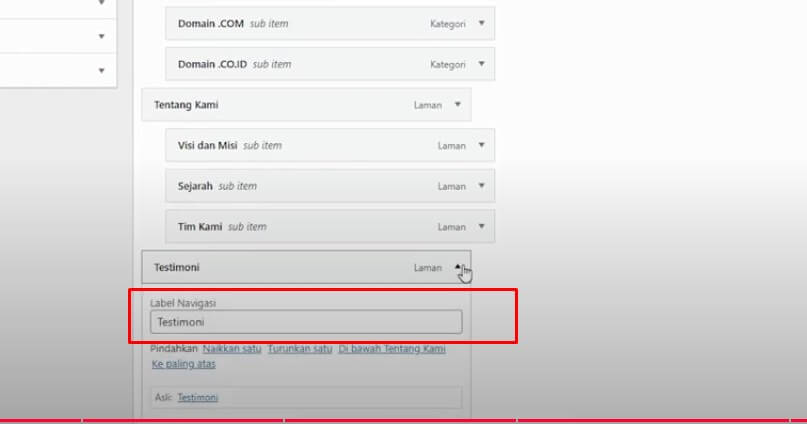Expand the Sejarah sub item

point(481,186)
